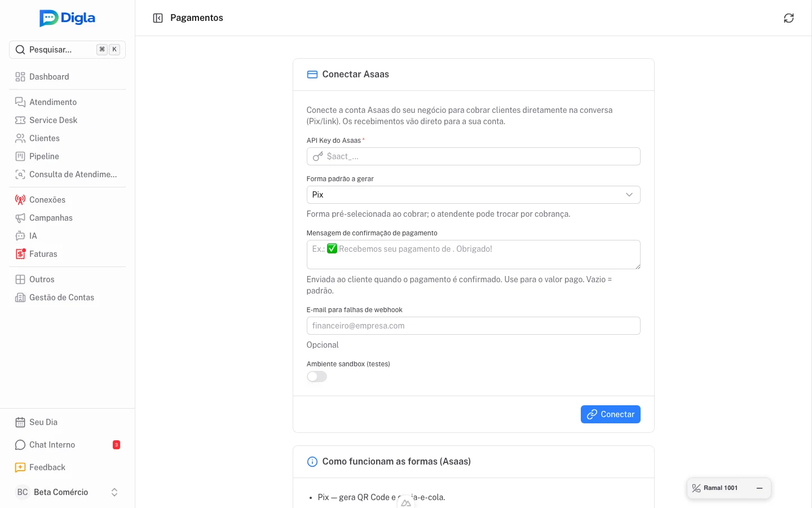Click the Digla logo
The height and width of the screenshot is (508, 812).
(x=67, y=18)
